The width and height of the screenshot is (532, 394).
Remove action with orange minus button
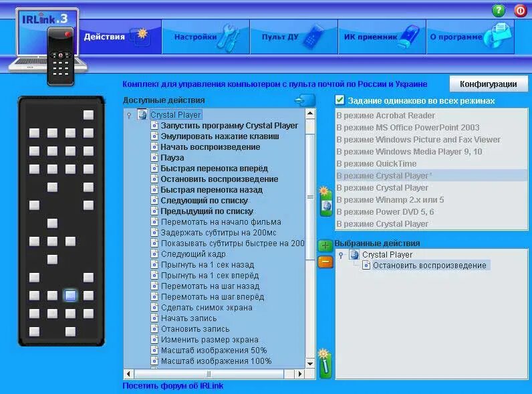click(x=325, y=262)
